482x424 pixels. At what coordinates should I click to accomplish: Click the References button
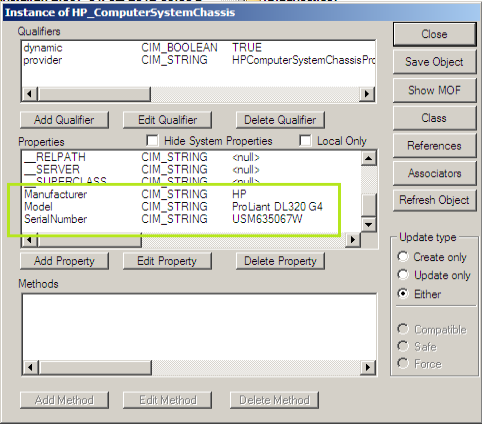click(x=434, y=146)
